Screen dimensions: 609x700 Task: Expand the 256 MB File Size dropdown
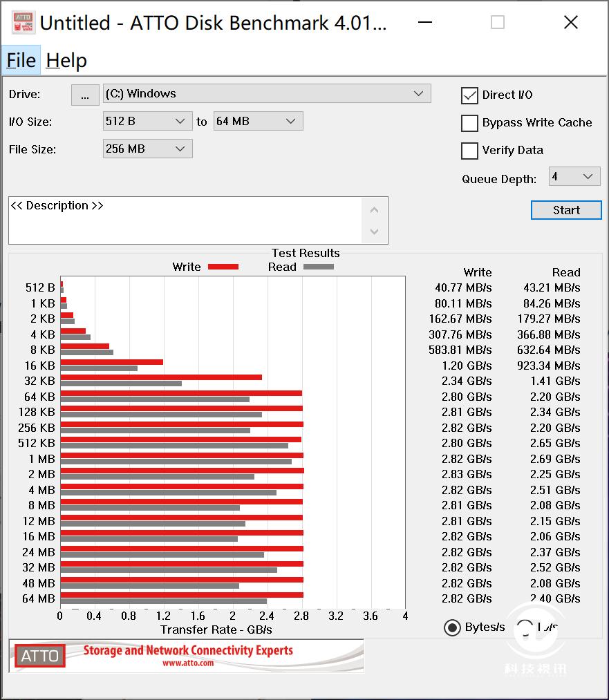click(x=148, y=149)
